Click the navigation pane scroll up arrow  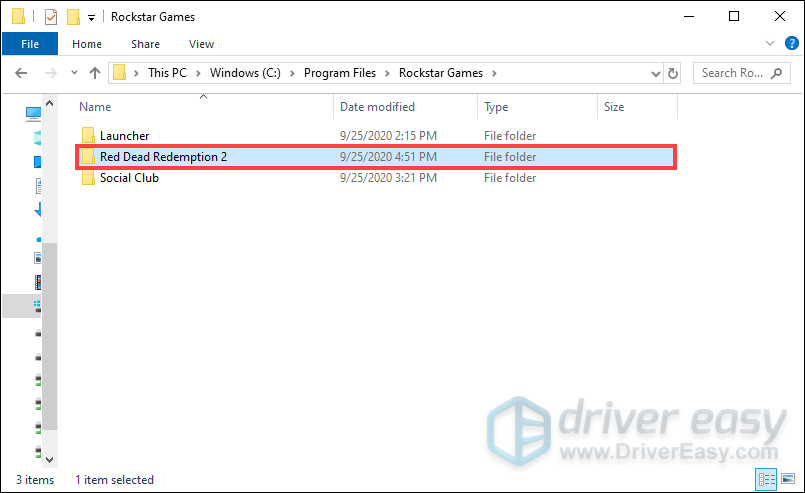[49, 103]
